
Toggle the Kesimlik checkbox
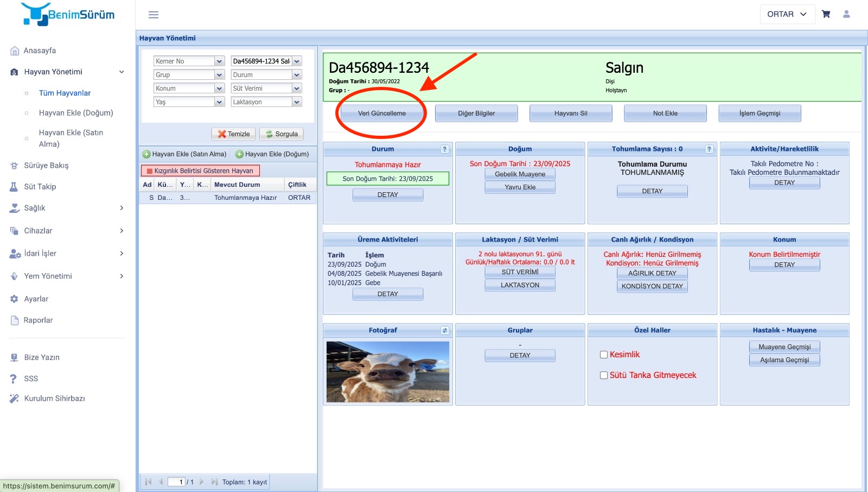coord(603,355)
